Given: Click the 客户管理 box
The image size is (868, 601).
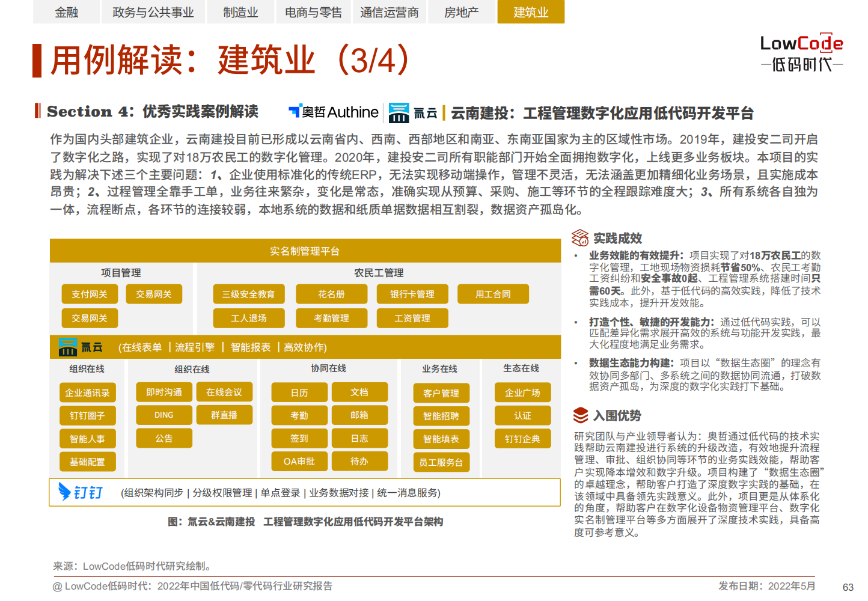Looking at the screenshot, I should tap(441, 393).
